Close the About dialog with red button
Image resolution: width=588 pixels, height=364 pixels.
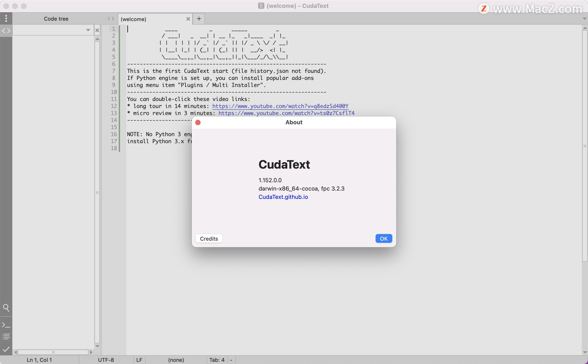(x=198, y=122)
